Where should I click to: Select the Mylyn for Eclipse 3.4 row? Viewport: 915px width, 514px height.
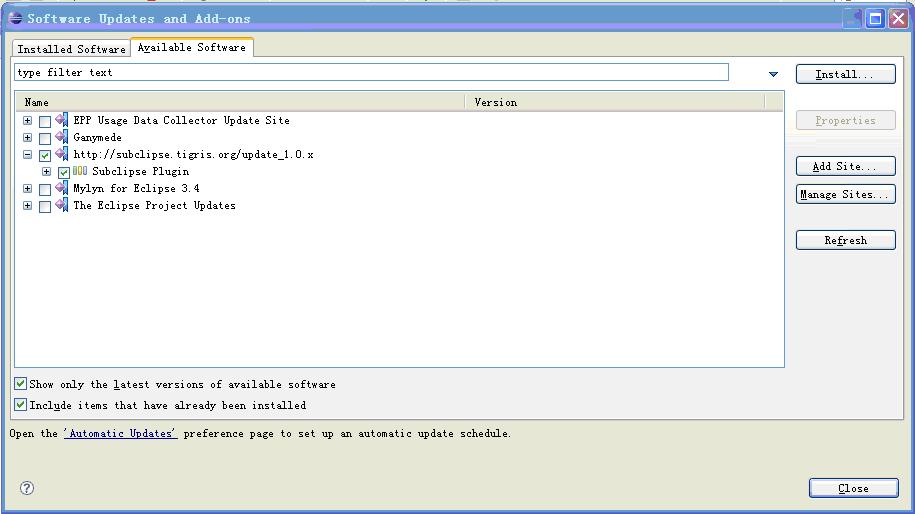point(136,188)
